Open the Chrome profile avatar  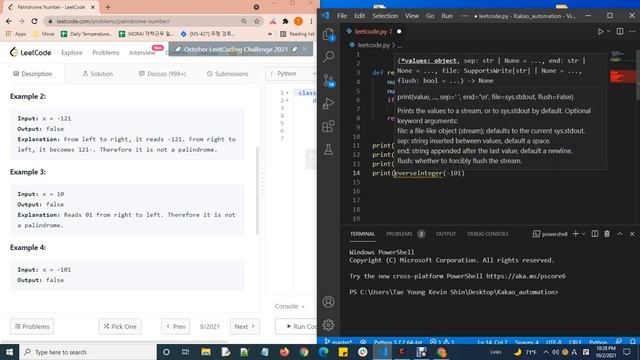point(298,21)
